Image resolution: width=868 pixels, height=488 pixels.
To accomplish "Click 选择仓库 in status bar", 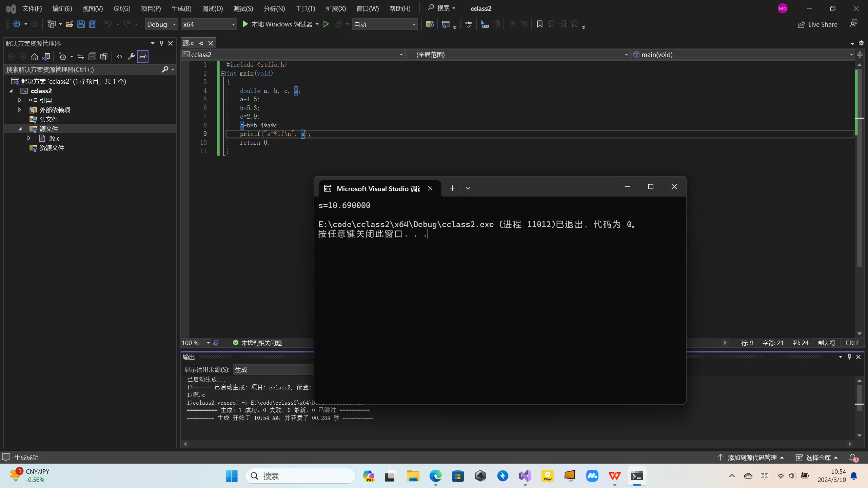I will (817, 457).
